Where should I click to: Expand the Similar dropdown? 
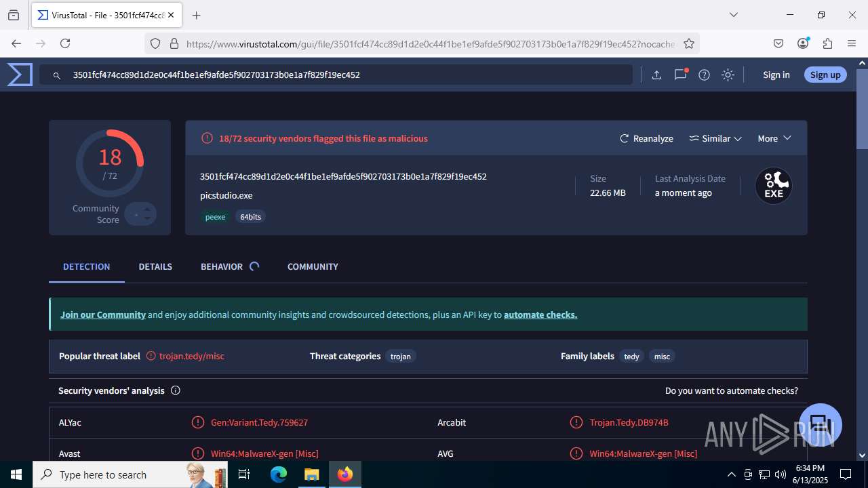pos(715,138)
